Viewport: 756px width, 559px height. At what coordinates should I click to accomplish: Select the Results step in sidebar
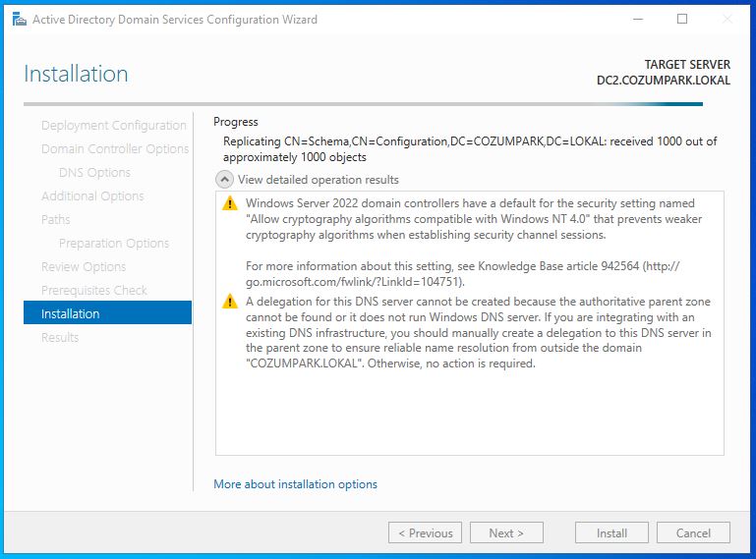pyautogui.click(x=60, y=338)
